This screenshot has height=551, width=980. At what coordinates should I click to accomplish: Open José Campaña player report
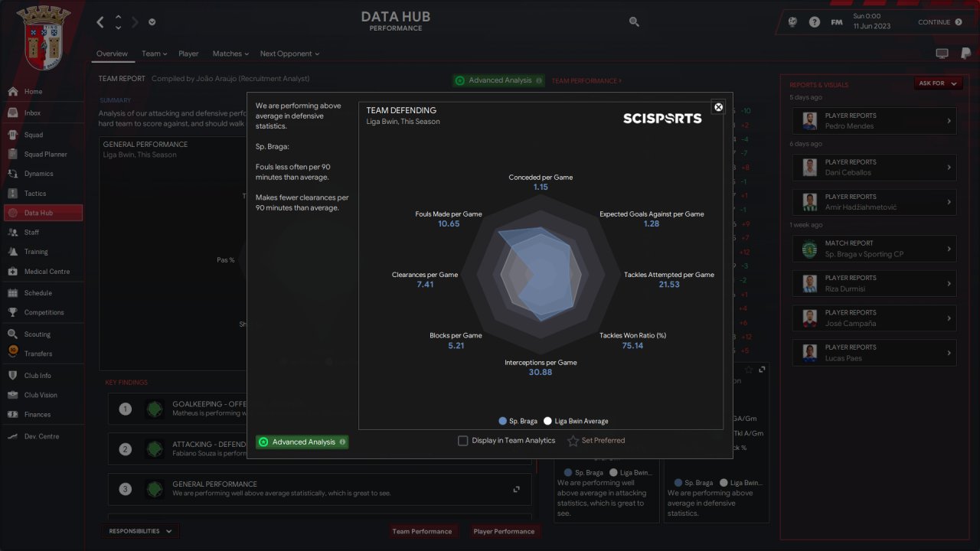click(x=874, y=318)
